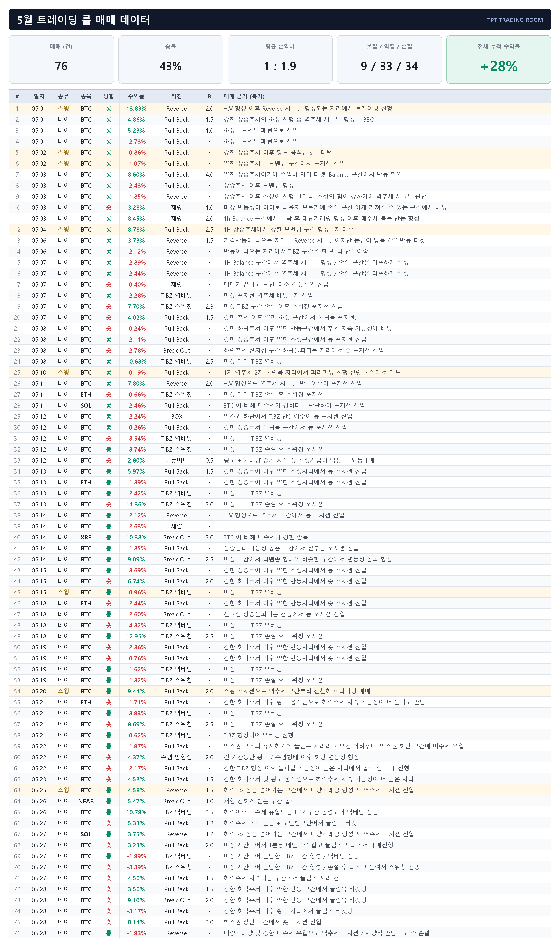Click the -1.93% loss in the last row
560x947 pixels.
(x=136, y=933)
